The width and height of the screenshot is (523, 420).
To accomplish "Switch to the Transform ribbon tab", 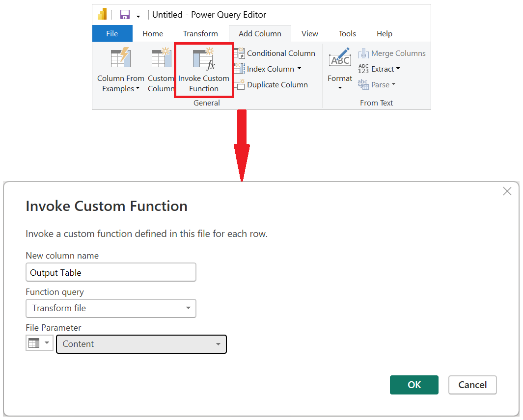I will click(200, 33).
